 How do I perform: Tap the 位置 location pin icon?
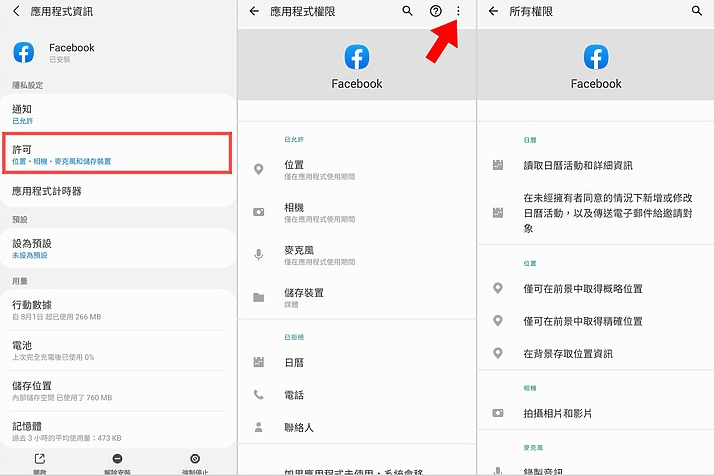point(259,169)
